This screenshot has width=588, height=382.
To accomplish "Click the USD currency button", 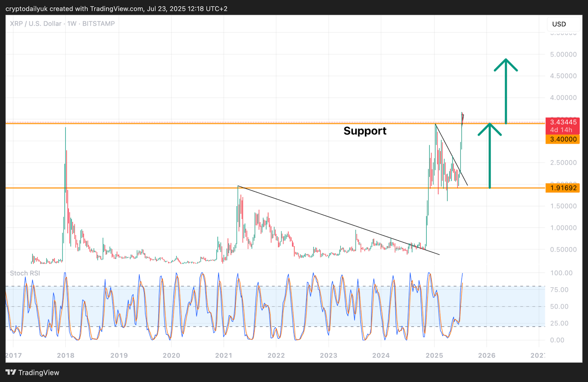I will tap(563, 24).
